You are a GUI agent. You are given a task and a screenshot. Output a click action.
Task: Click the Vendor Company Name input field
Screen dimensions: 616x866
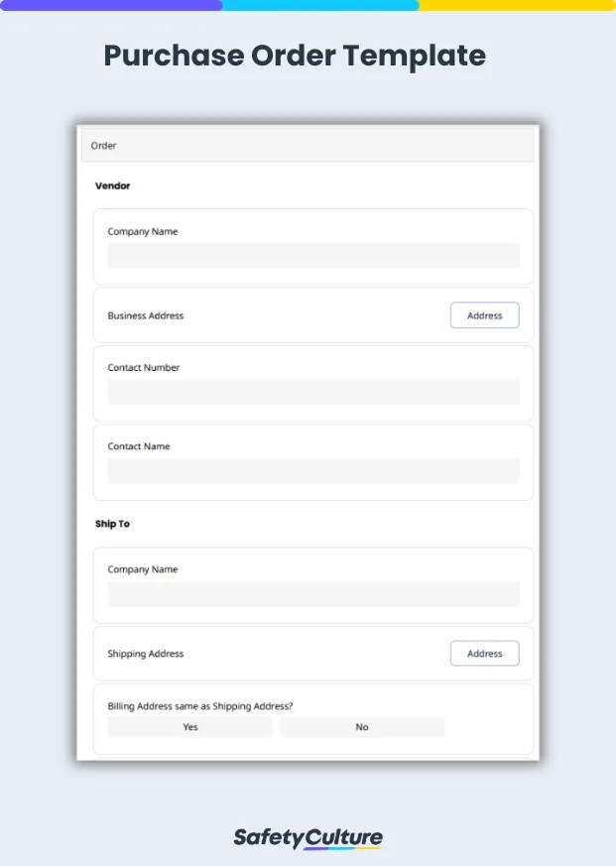click(x=312, y=256)
